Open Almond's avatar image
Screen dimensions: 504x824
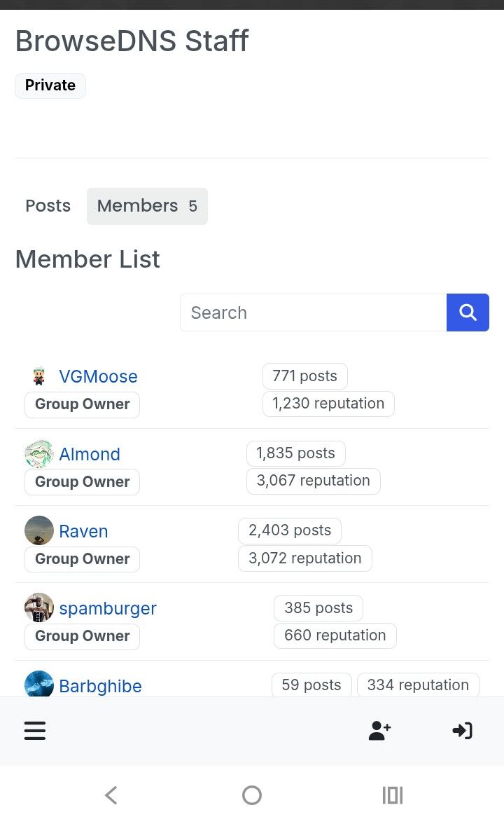[39, 454]
